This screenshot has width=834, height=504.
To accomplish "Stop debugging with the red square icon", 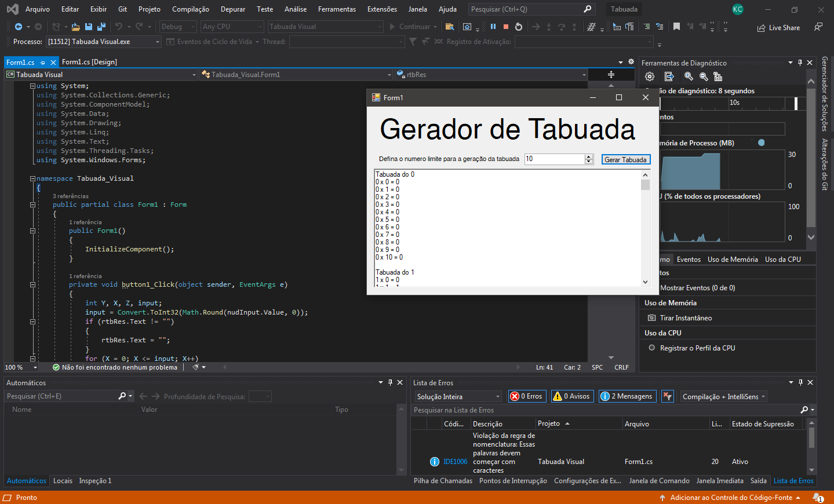I will (506, 26).
